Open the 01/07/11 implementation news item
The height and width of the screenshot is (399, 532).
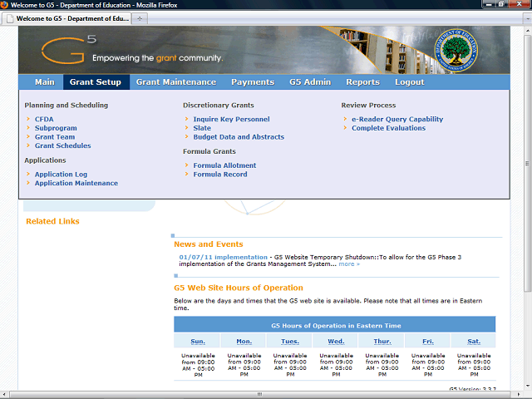[224, 257]
